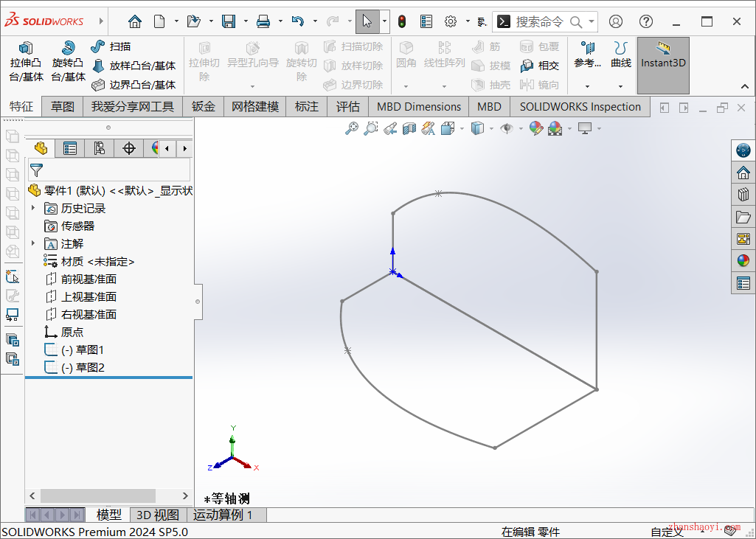This screenshot has width=756, height=539.
Task: Click the Swept Boss tool (扫描)
Action: pyautogui.click(x=111, y=46)
